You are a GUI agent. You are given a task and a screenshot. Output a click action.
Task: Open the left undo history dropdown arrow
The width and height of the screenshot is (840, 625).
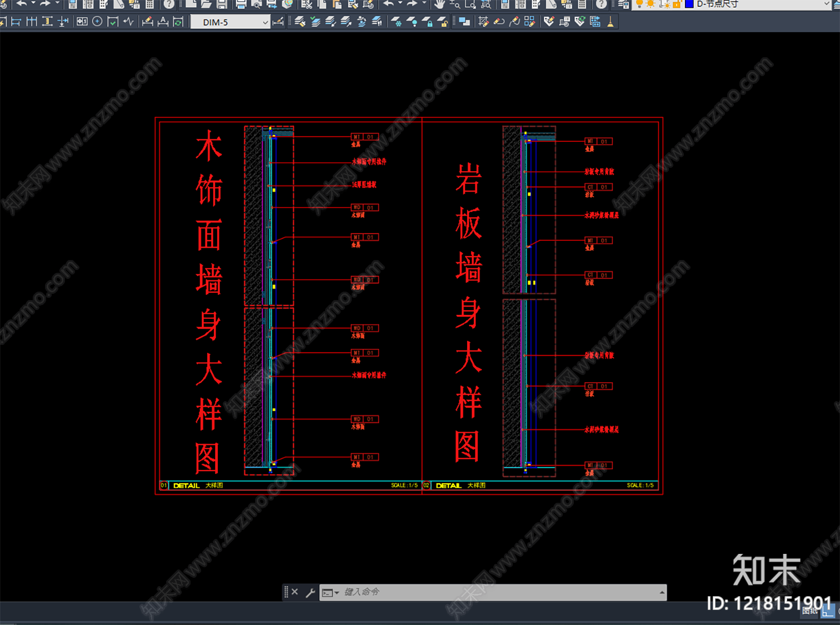pos(33,4)
